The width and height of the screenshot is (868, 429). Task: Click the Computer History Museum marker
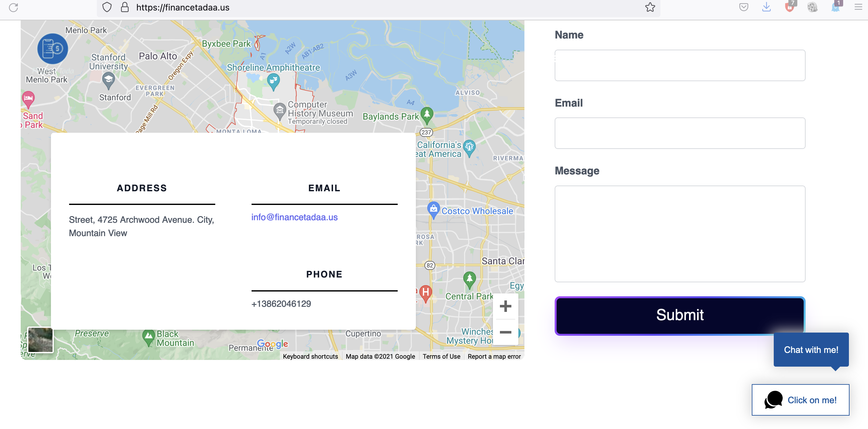click(279, 110)
